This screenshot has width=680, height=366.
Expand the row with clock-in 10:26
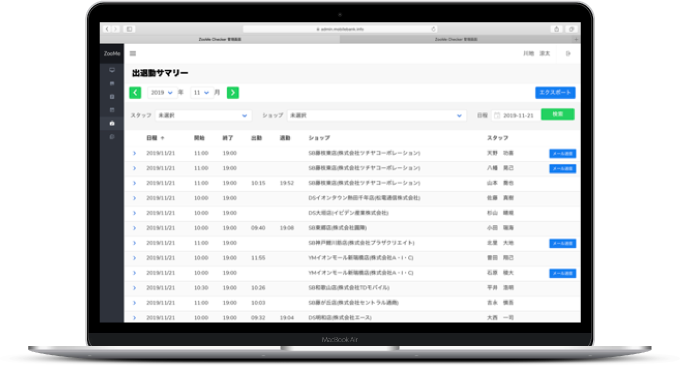(134, 288)
